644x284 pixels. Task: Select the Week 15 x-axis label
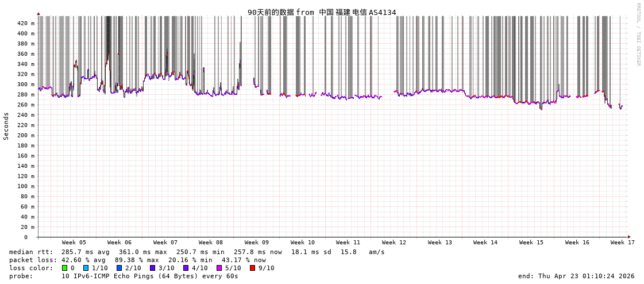tap(531, 243)
